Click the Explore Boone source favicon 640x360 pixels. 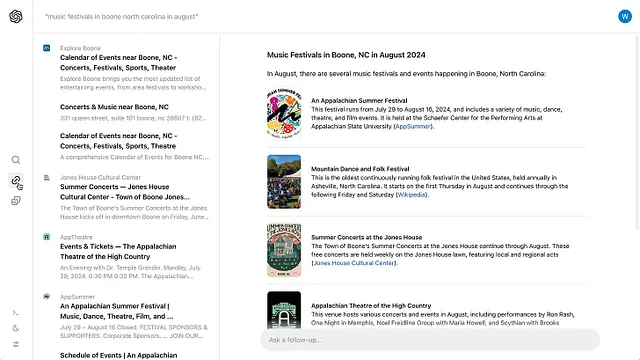click(47, 48)
